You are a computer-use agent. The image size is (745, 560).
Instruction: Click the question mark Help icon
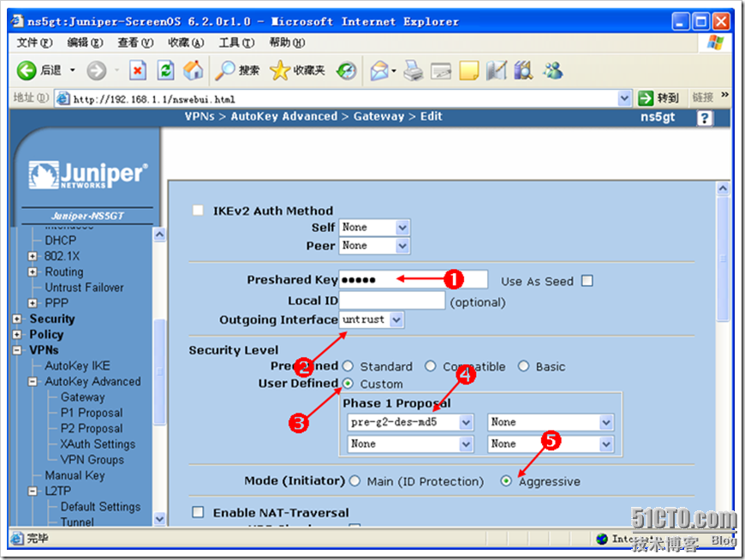pos(705,118)
